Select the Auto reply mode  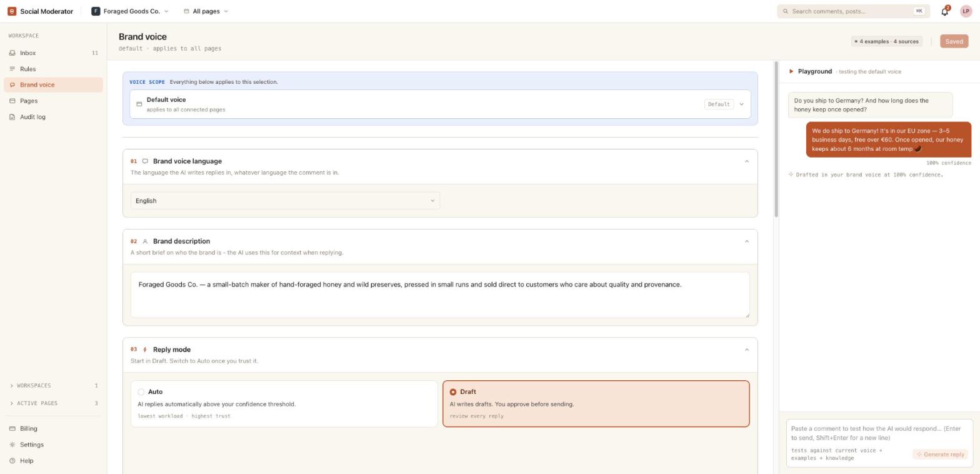click(284, 404)
